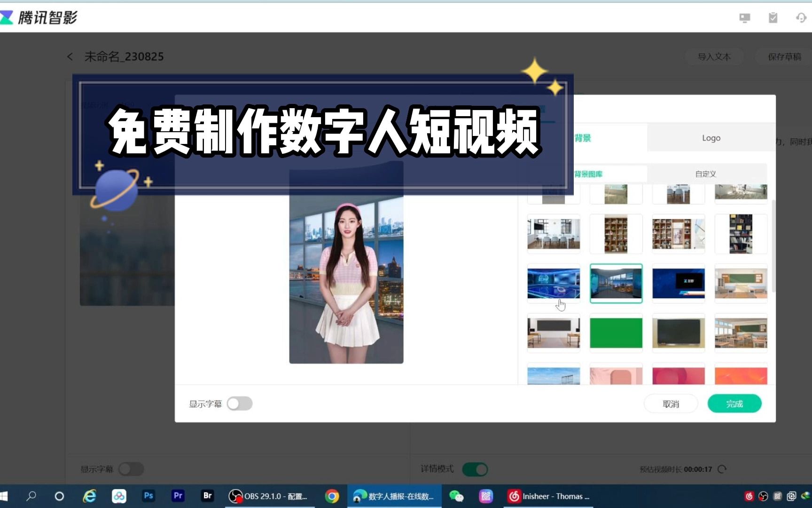Select the 背景 tab

583,138
